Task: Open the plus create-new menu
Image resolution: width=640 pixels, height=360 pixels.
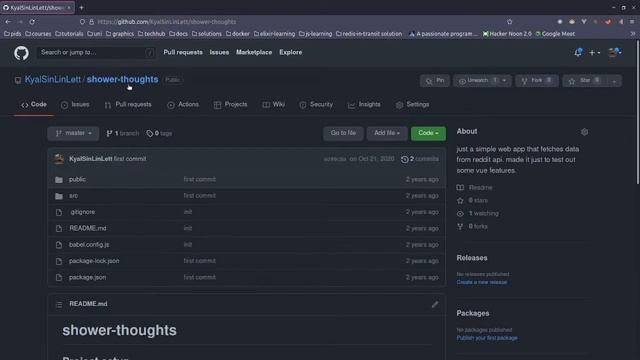Action: coord(594,53)
